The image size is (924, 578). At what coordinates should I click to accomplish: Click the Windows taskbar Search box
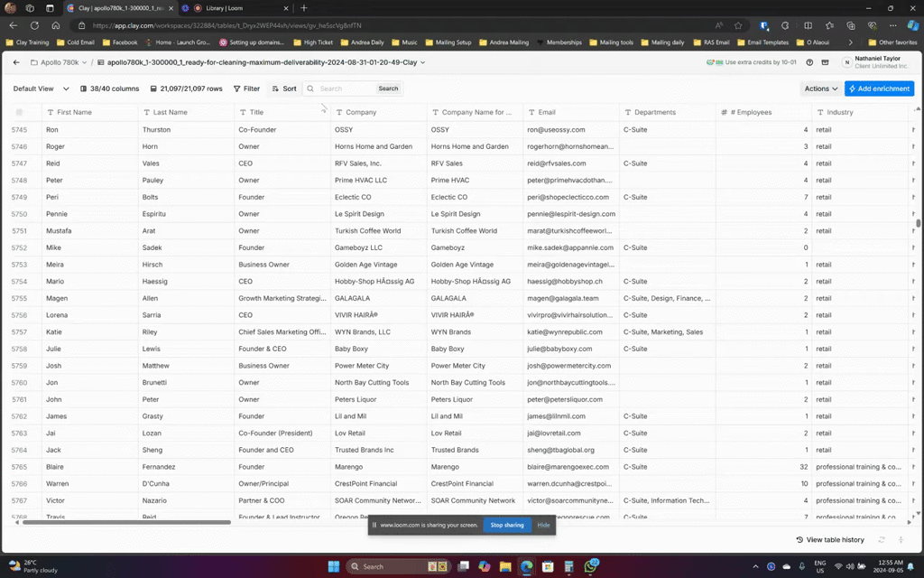(398, 566)
